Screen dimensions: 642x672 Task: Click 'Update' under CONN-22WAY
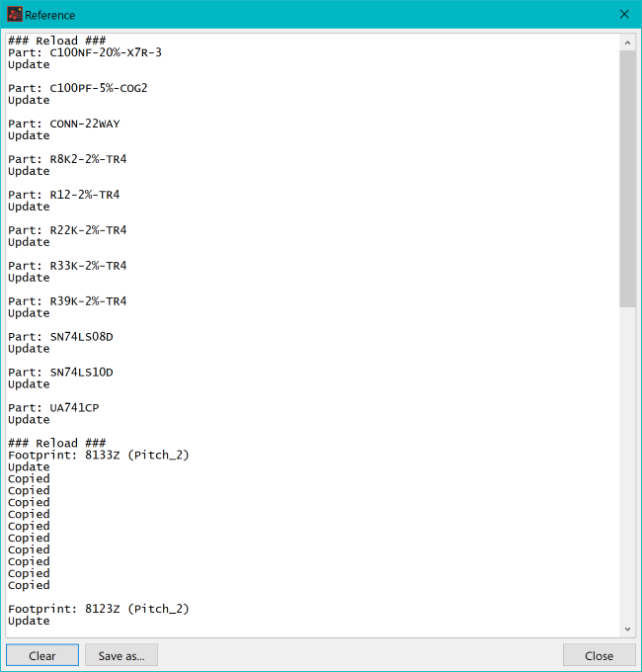pyautogui.click(x=29, y=135)
